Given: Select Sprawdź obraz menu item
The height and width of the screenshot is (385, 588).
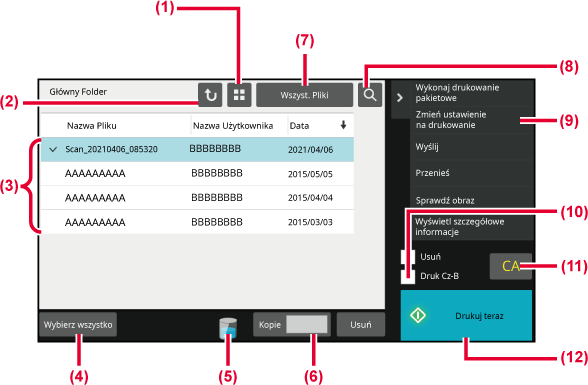Looking at the screenshot, I should [x=472, y=200].
